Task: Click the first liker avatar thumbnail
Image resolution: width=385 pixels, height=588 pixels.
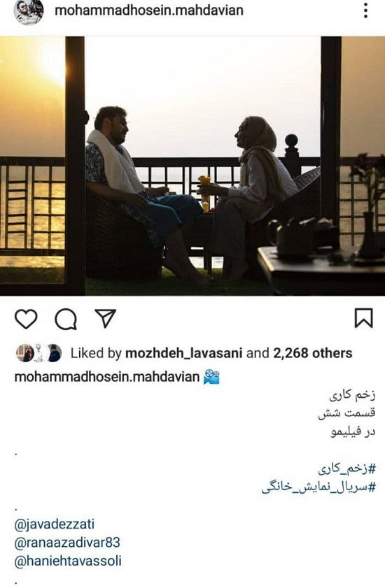Action: (24, 353)
